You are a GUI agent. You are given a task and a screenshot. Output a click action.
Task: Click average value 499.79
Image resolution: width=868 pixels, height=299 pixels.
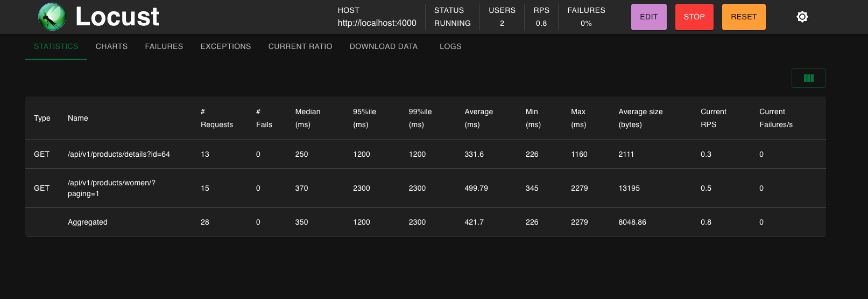tap(476, 188)
